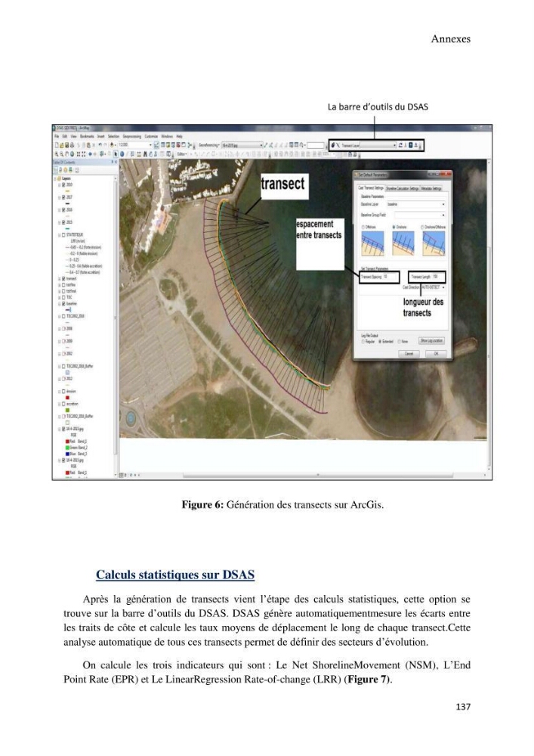
Task: Click the Blue Band_3 color swatch
Action: (x=67, y=454)
